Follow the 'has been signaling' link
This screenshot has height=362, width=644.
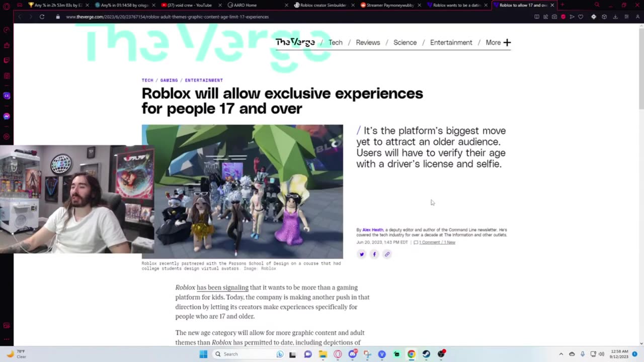coord(222,288)
